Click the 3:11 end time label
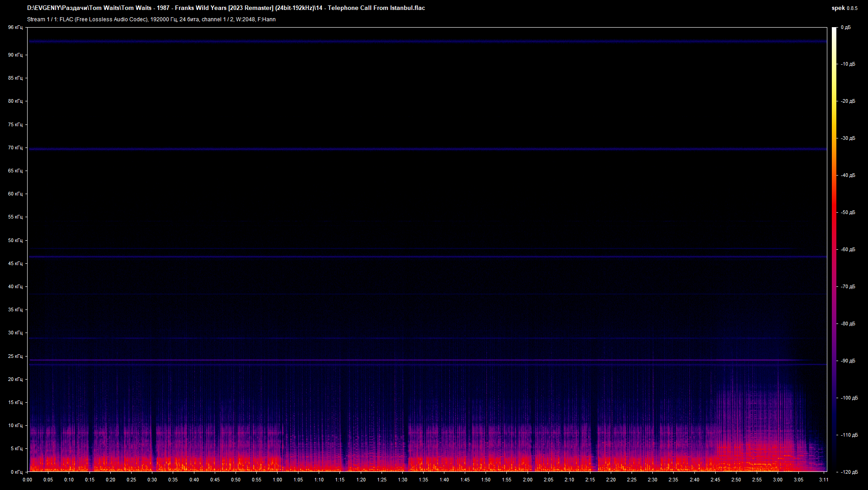Viewport: 868px width, 490px height. (x=824, y=480)
